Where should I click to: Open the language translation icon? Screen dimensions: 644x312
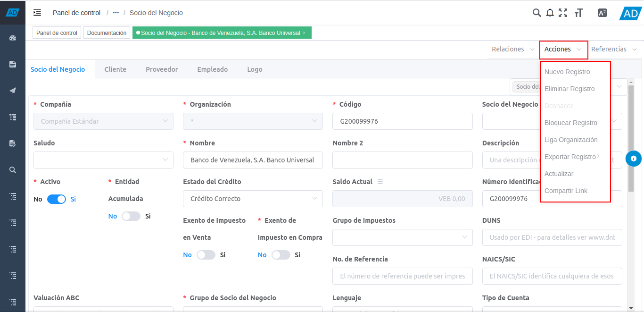tap(602, 13)
